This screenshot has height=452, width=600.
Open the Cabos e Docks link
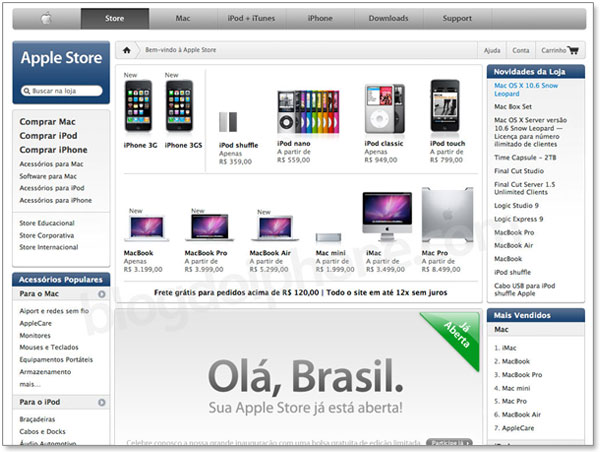tap(42, 432)
